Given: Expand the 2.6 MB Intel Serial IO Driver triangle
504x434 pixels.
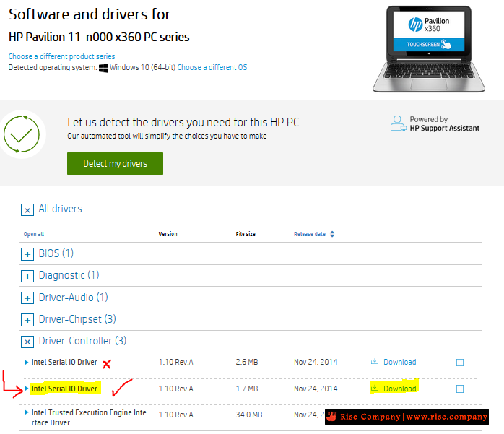Looking at the screenshot, I should pyautogui.click(x=27, y=363).
